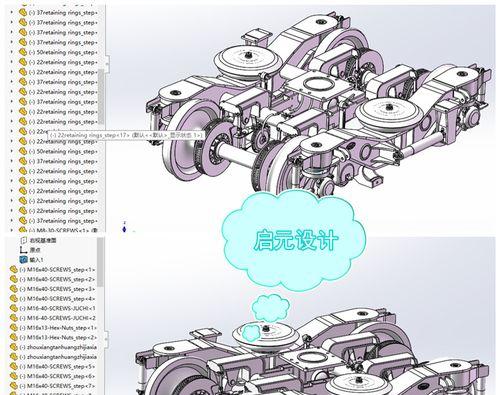Screen dimensions: 500x395
Task: Select the 原点 origin icon
Action: point(23,250)
